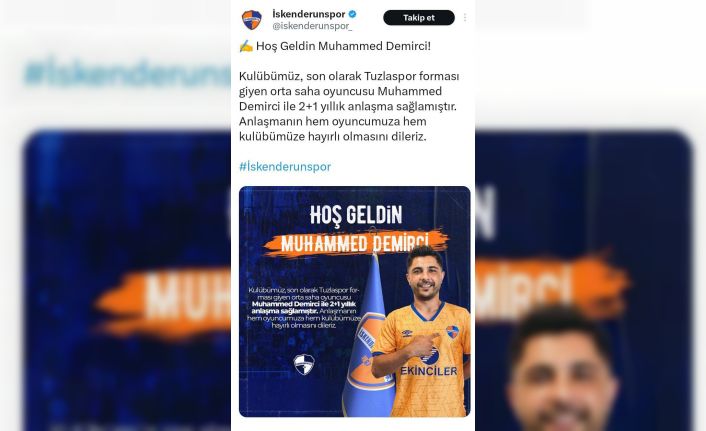Open the #İskenderunspor hashtag in the tweet
This screenshot has height=431, width=706.
[x=285, y=167]
